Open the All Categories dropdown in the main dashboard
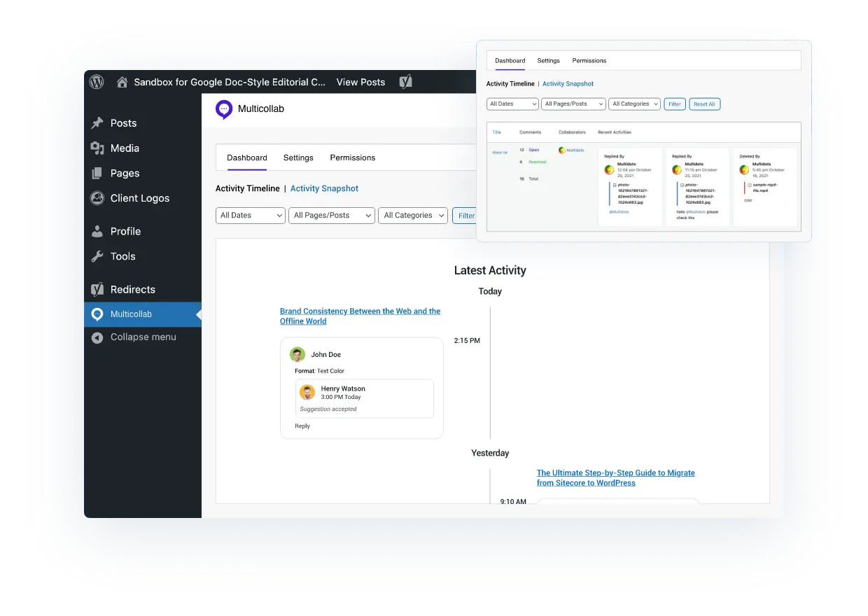Viewport: 868px width, 616px height. pos(413,216)
